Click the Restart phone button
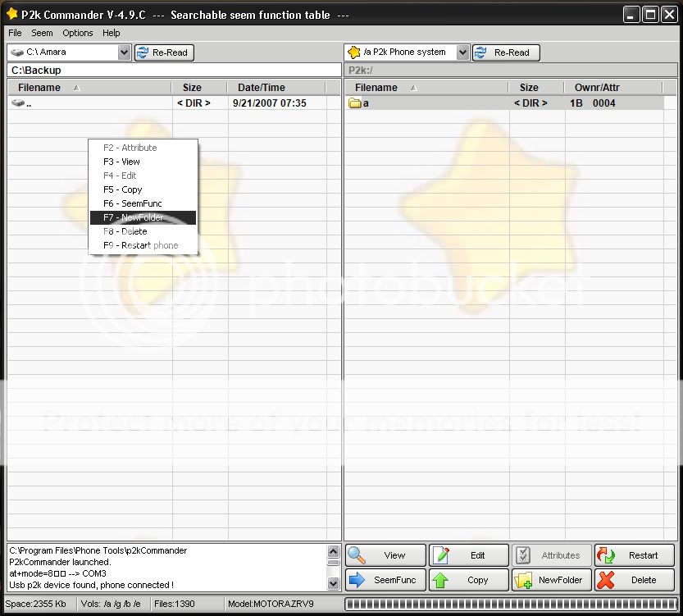 (x=634, y=555)
